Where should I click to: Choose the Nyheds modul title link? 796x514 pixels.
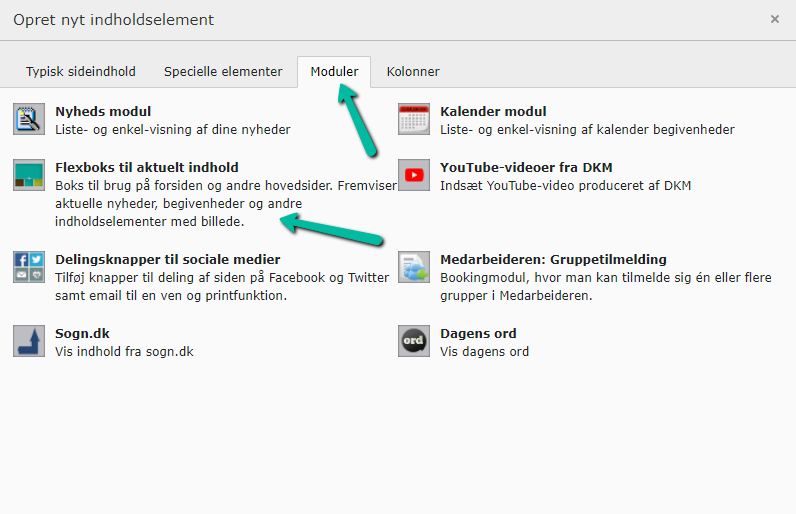(x=103, y=111)
